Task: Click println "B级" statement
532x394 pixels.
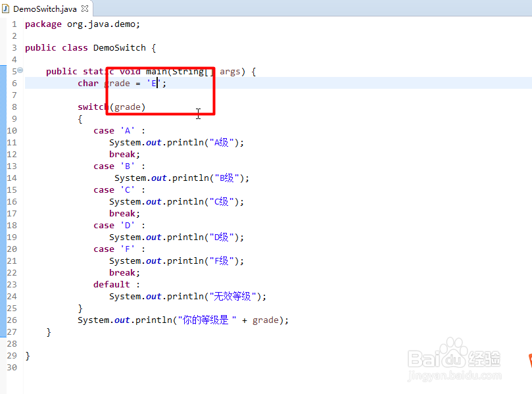Action: (x=181, y=178)
